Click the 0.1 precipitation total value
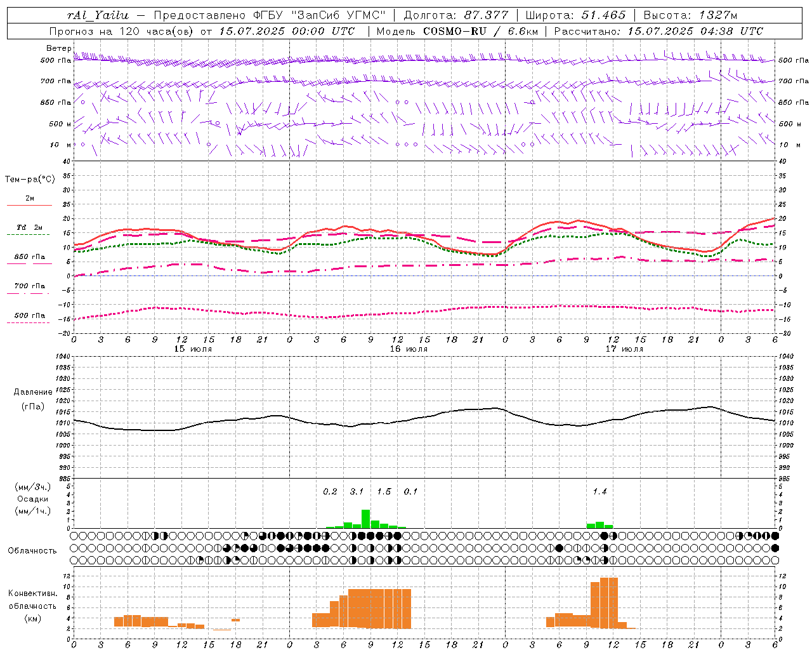This screenshot has width=812, height=650. tap(410, 492)
